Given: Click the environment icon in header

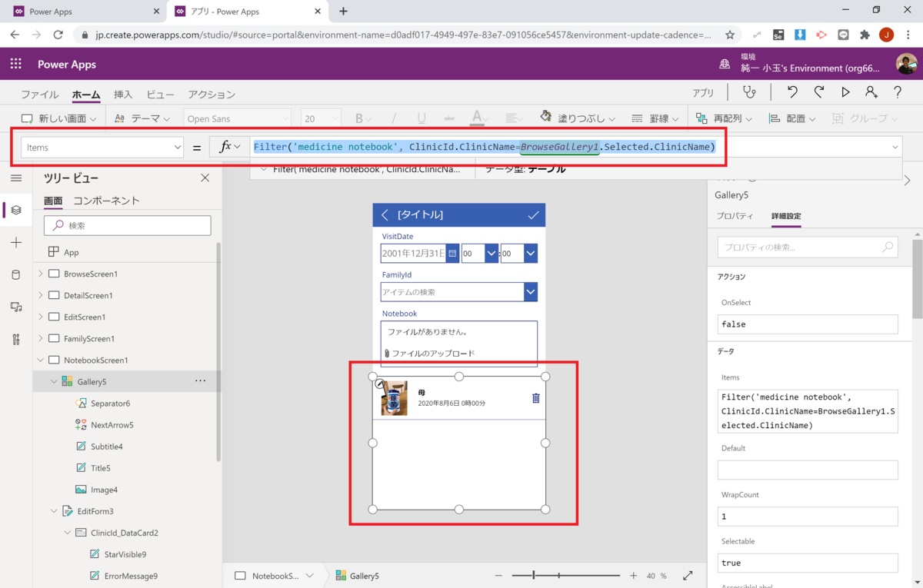Looking at the screenshot, I should [x=725, y=65].
